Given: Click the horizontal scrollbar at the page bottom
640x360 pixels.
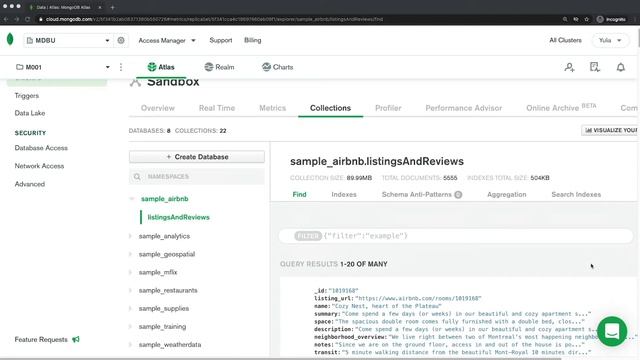Looking at the screenshot, I should tap(282, 359).
